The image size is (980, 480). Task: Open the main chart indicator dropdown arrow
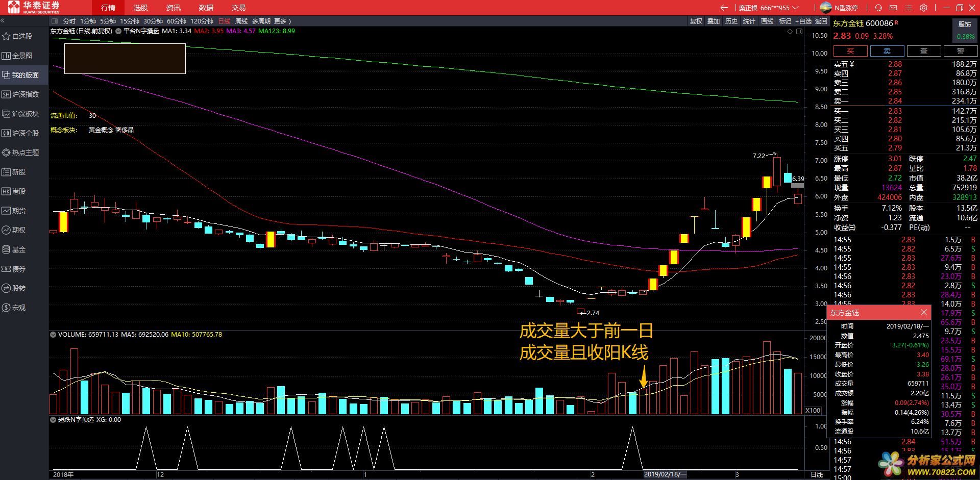pyautogui.click(x=118, y=31)
